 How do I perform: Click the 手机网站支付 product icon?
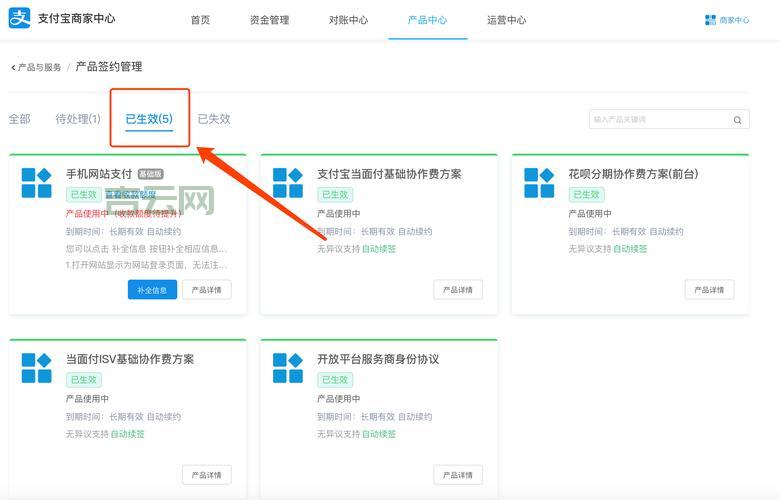click(x=36, y=183)
